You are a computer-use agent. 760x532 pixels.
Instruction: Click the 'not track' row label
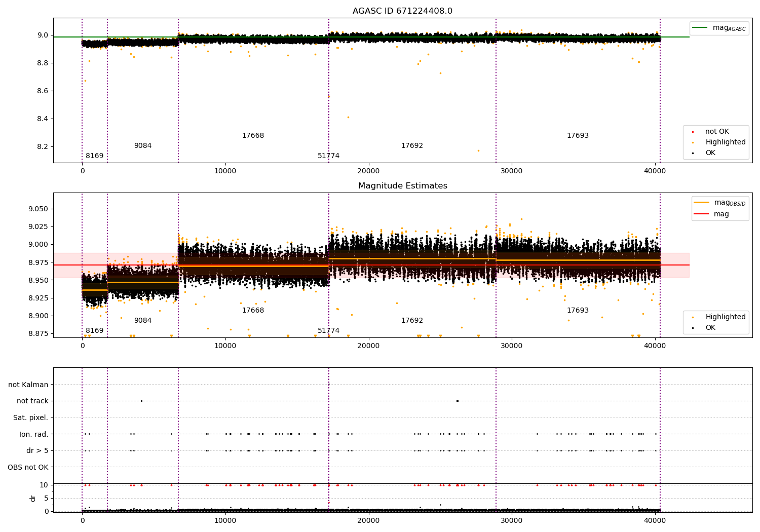(x=32, y=401)
